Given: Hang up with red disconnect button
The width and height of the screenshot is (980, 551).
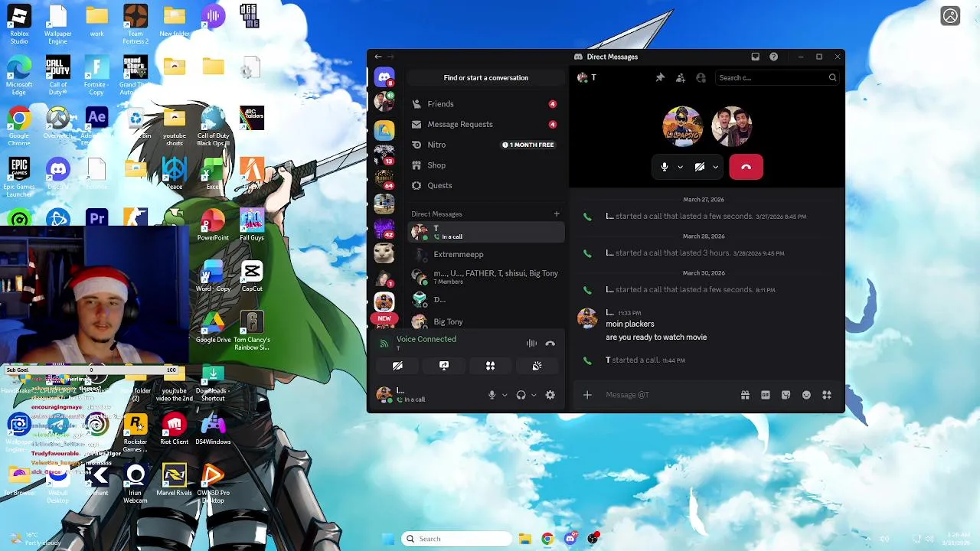Looking at the screenshot, I should click(x=746, y=167).
